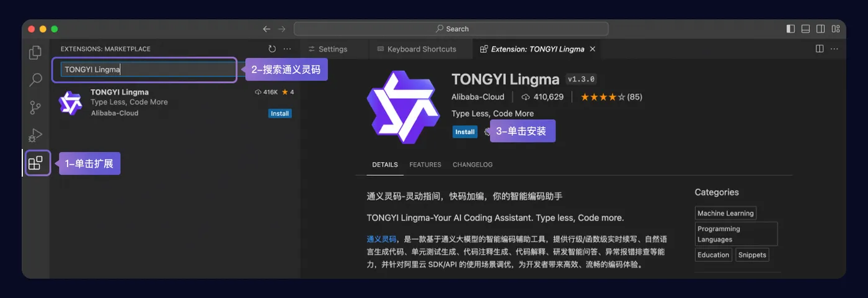The height and width of the screenshot is (298, 868).
Task: Open the FEATURES tab
Action: tap(425, 165)
